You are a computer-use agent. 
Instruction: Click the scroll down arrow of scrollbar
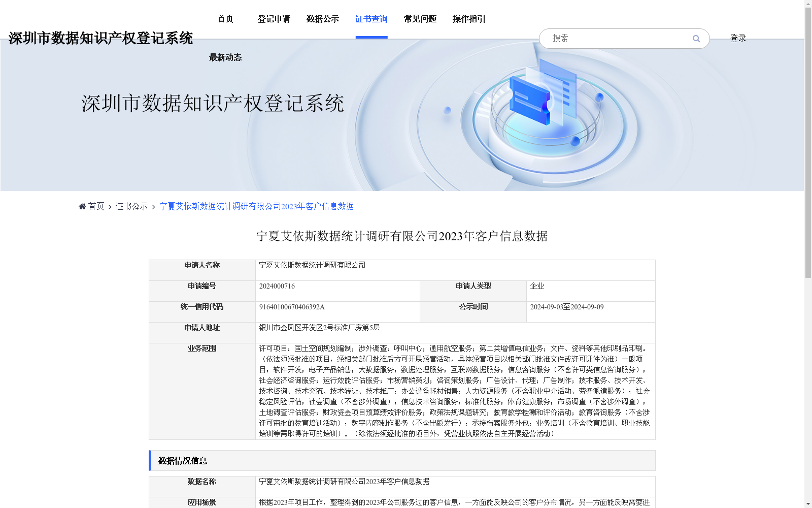coord(808,504)
